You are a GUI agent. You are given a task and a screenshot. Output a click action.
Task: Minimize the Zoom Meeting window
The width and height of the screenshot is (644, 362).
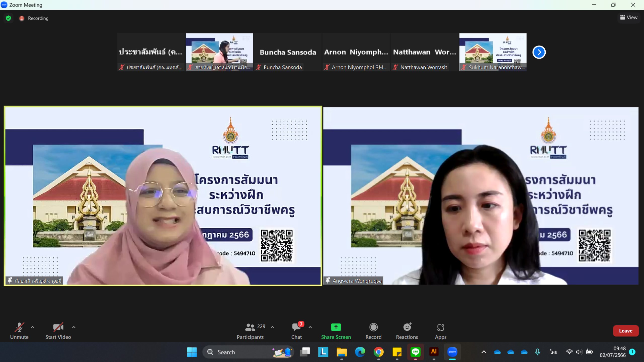(x=594, y=5)
